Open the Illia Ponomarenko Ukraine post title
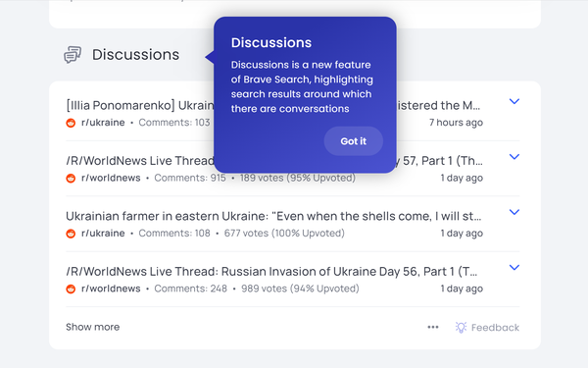 tap(140, 106)
